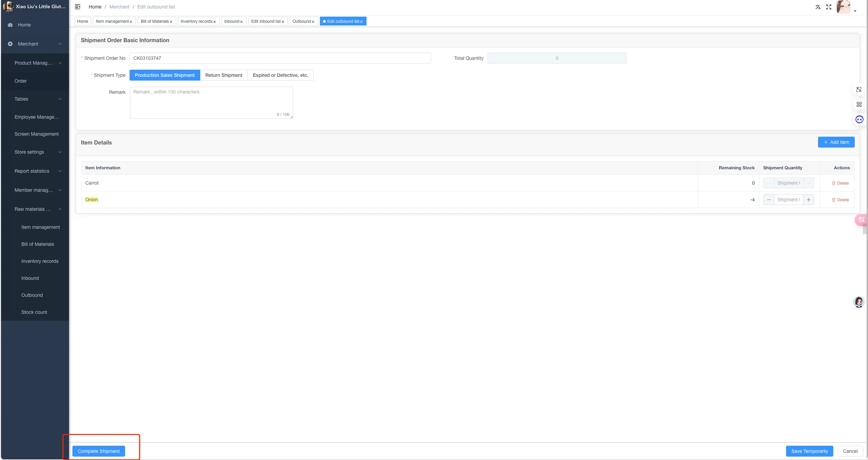868x460 pixels.
Task: Open the customer service avatar chat
Action: click(858, 302)
